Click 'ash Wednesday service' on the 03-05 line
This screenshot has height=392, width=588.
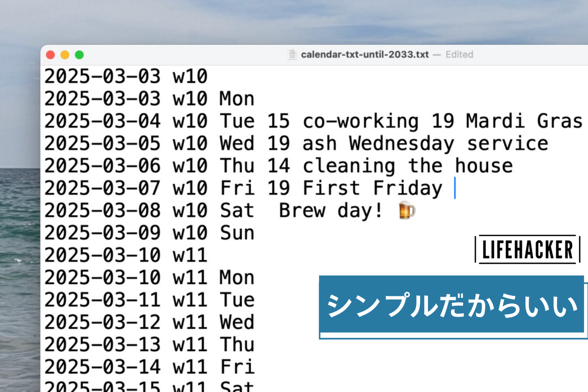pos(425,144)
